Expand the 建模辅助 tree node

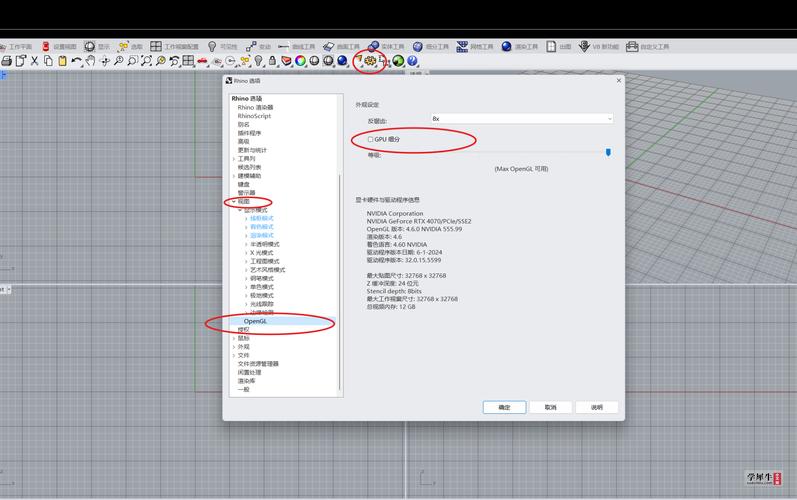234,176
